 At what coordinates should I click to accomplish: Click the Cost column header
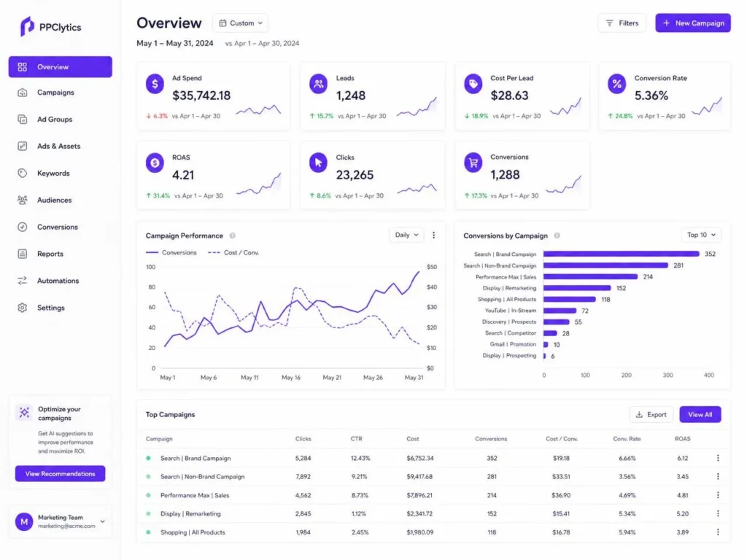(x=413, y=438)
